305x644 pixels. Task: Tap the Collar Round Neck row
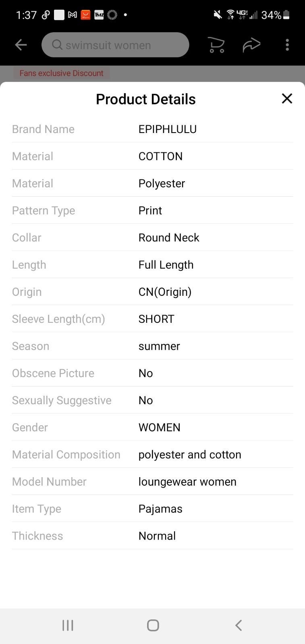pyautogui.click(x=152, y=237)
